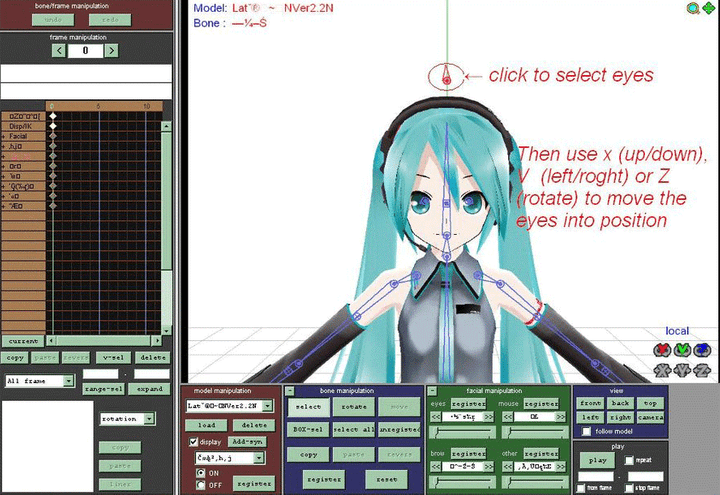Click the grey Y move axis icon
This screenshot has width=720, height=495.
tap(682, 370)
